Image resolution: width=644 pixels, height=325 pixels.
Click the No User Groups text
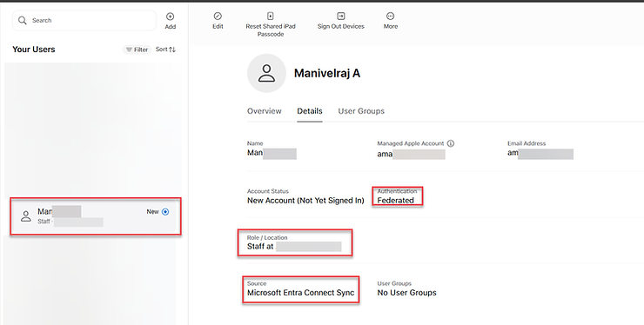click(406, 293)
